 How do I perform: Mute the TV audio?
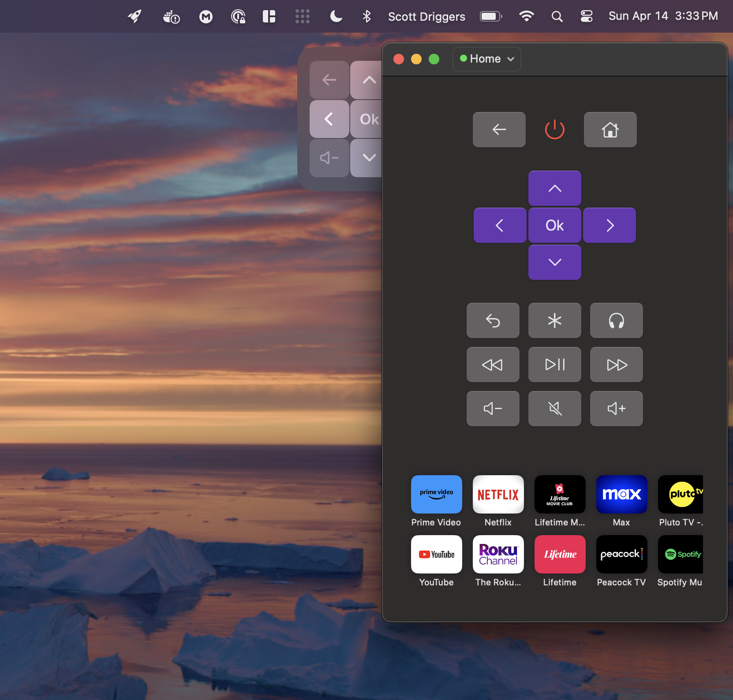[554, 409]
